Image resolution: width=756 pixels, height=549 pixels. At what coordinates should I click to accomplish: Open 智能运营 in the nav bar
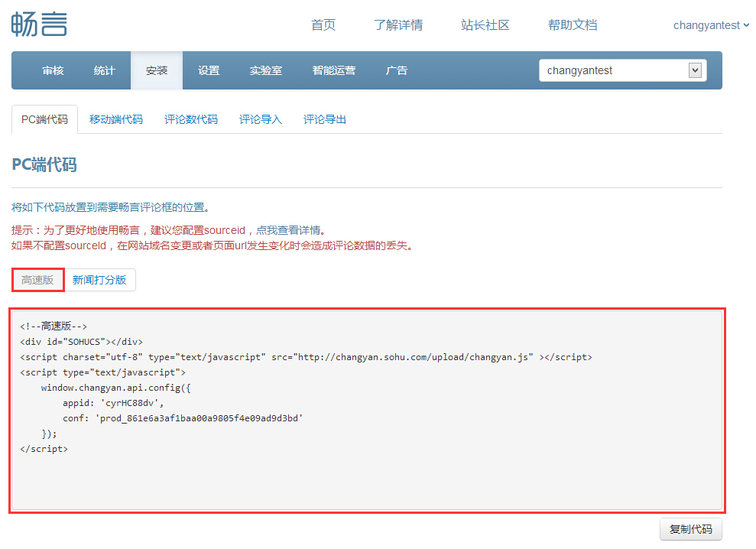(x=334, y=70)
